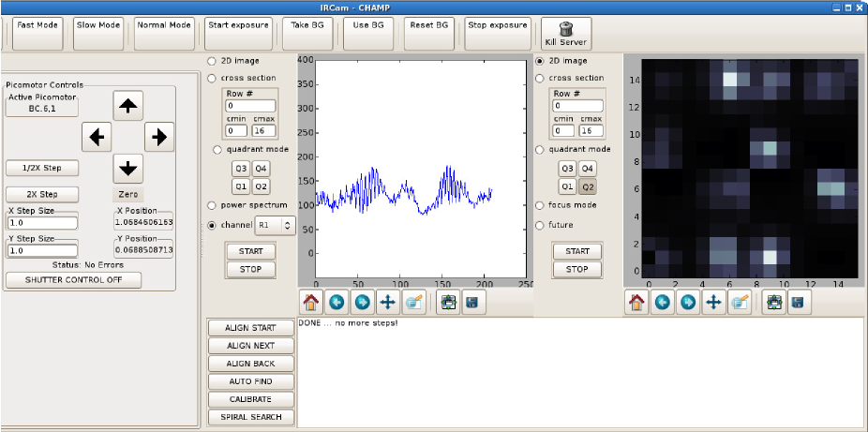Click the ALIGN BACK button
Viewport: 868px width, 432px height.
pyautogui.click(x=250, y=364)
